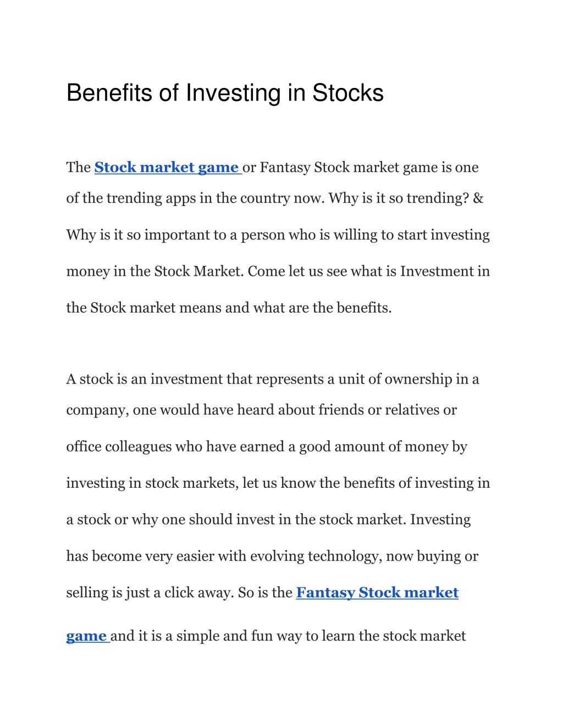The image size is (563, 728).
Task: Click the line starting "a stock or why one"
Action: [268, 520]
